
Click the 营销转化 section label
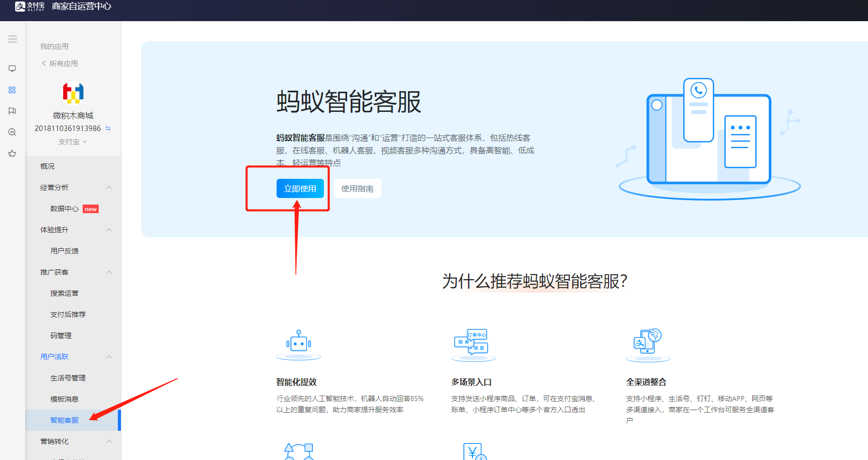(x=54, y=441)
